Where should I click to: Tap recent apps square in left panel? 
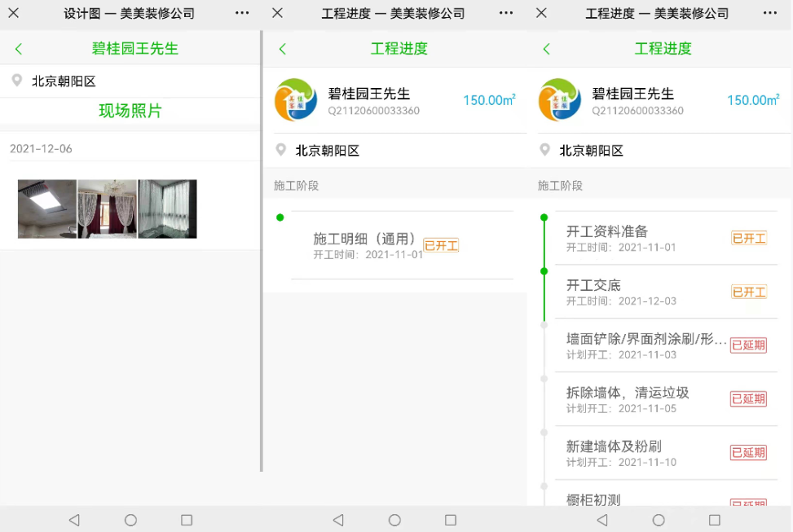[x=187, y=520]
